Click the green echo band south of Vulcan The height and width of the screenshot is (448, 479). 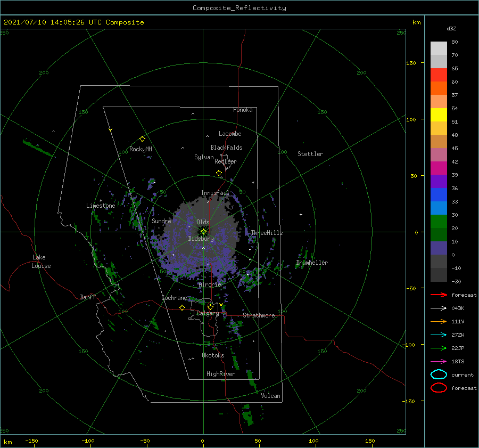[247, 415]
